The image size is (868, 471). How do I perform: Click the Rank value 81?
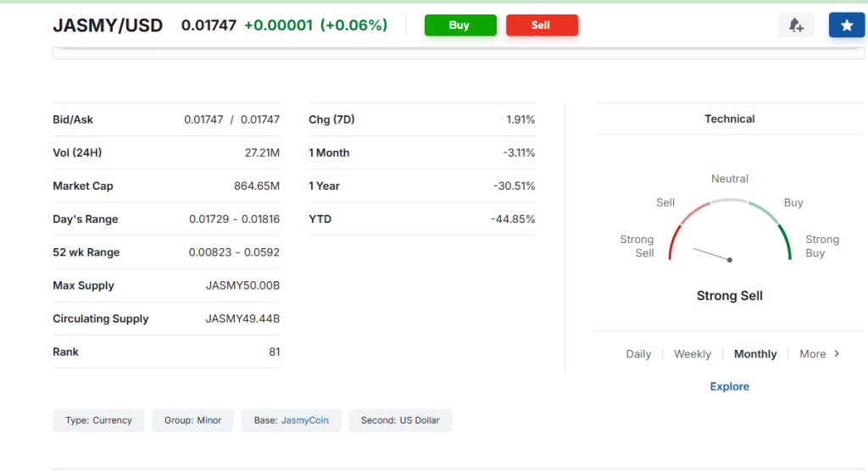click(274, 352)
